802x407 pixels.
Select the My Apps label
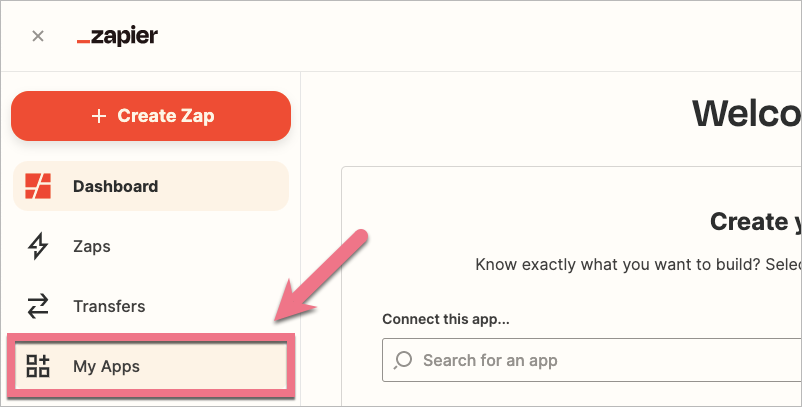pyautogui.click(x=106, y=366)
